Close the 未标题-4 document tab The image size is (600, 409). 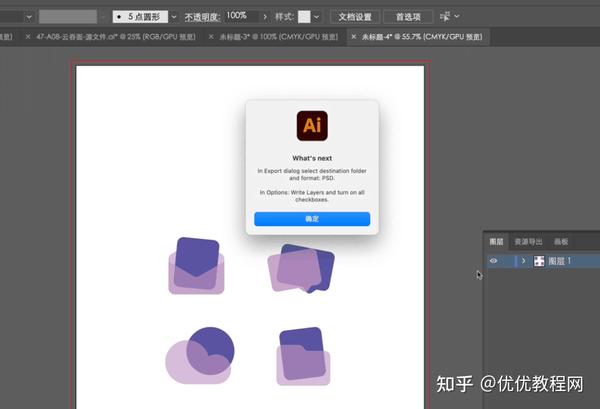pyautogui.click(x=354, y=37)
